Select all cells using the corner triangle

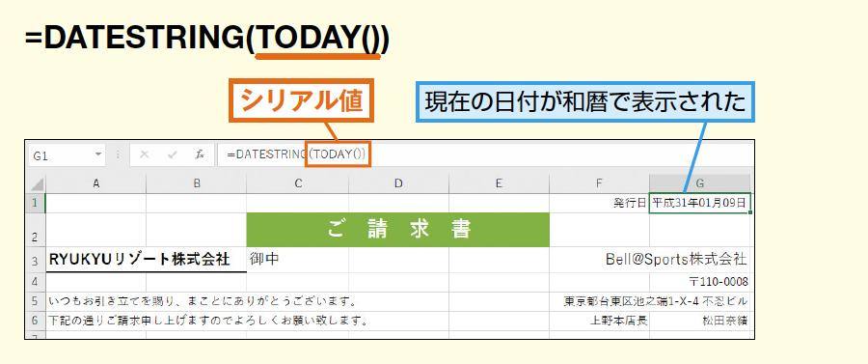tap(36, 184)
